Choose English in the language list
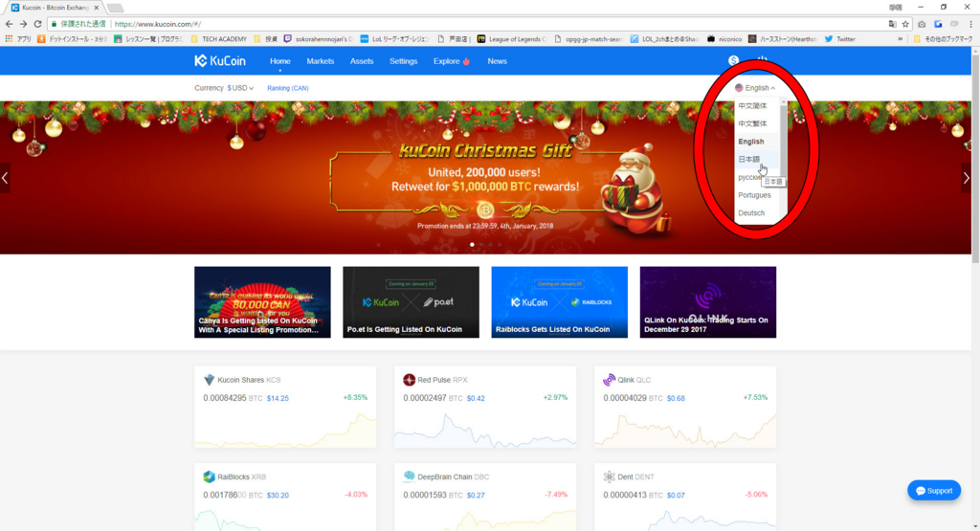This screenshot has width=980, height=531. tap(751, 142)
